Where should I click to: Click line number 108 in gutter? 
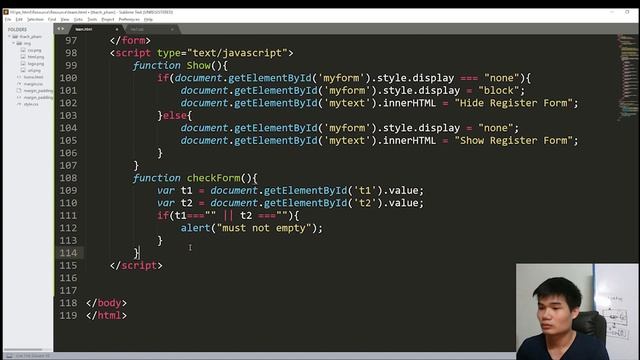point(68,178)
